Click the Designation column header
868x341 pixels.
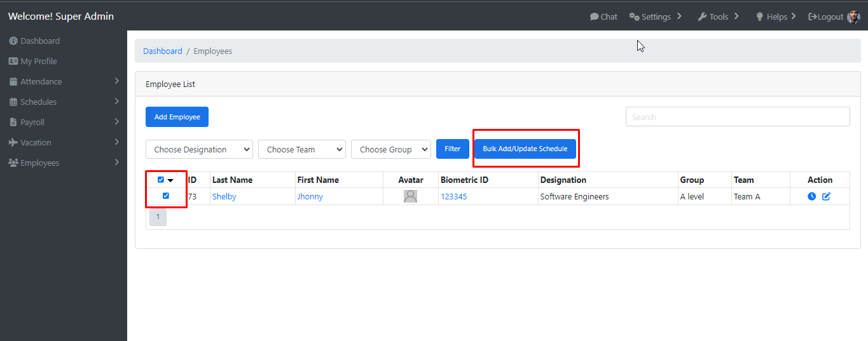(x=563, y=180)
